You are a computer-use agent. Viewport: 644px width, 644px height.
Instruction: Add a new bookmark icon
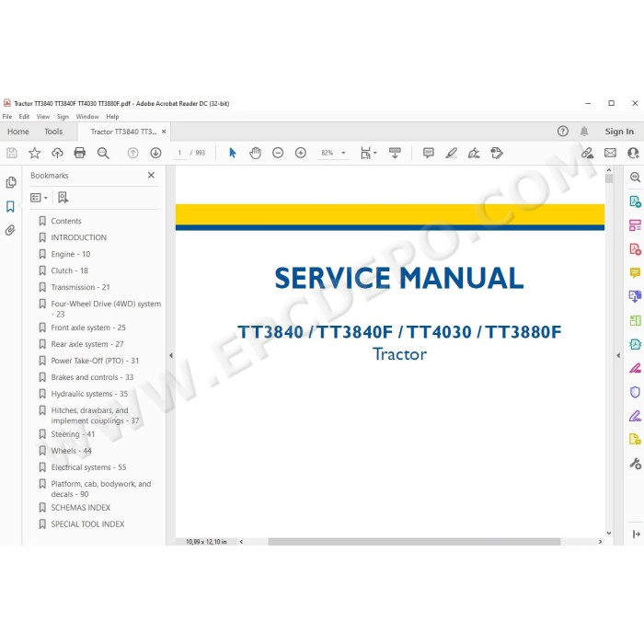[63, 198]
